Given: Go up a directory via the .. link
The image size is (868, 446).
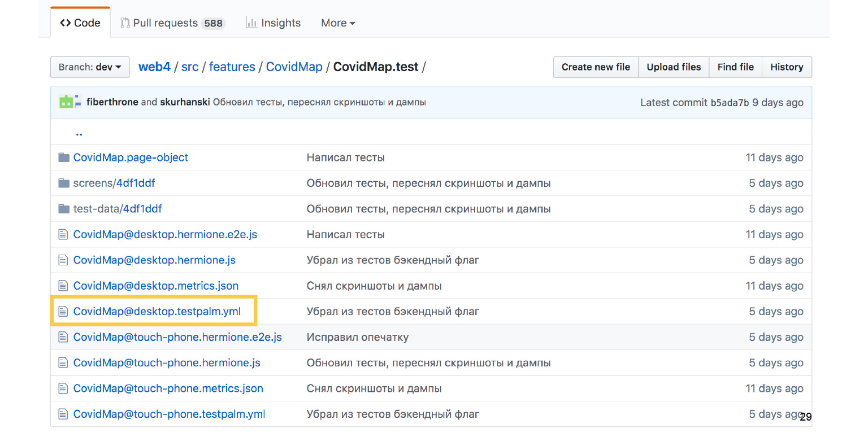Looking at the screenshot, I should (79, 133).
